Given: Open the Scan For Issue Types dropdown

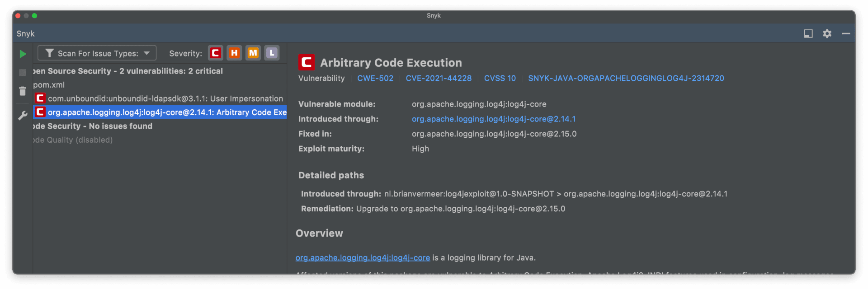Looking at the screenshot, I should click(97, 53).
